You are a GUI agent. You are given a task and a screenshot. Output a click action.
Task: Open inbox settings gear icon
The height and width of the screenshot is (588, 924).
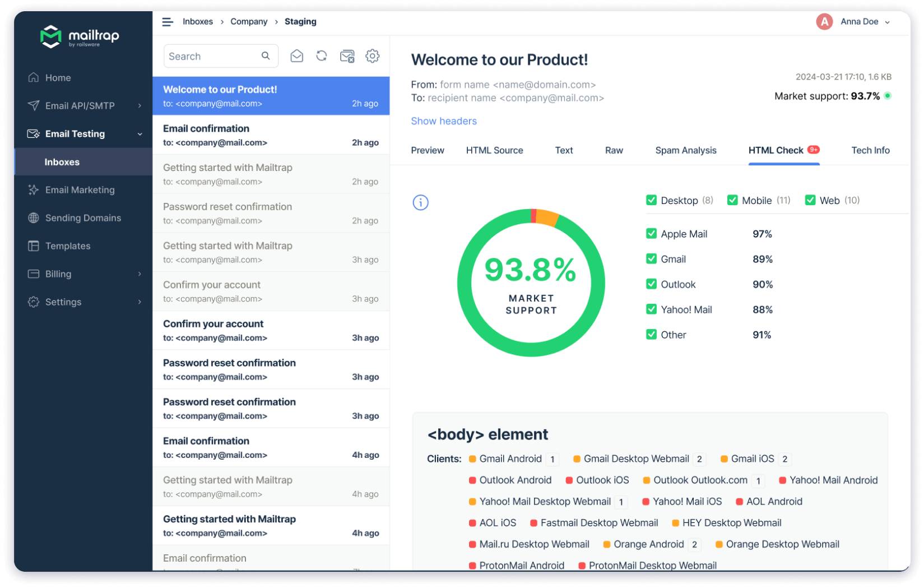(373, 56)
